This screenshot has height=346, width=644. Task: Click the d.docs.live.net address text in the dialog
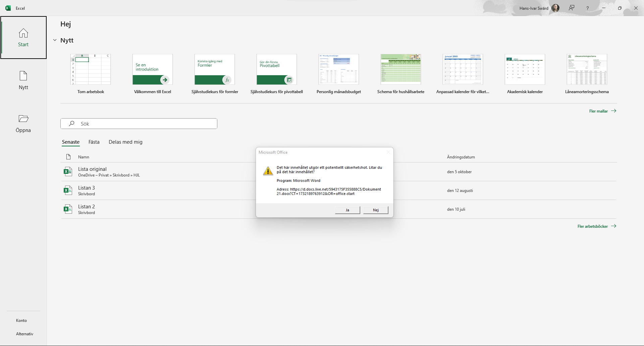(x=329, y=192)
